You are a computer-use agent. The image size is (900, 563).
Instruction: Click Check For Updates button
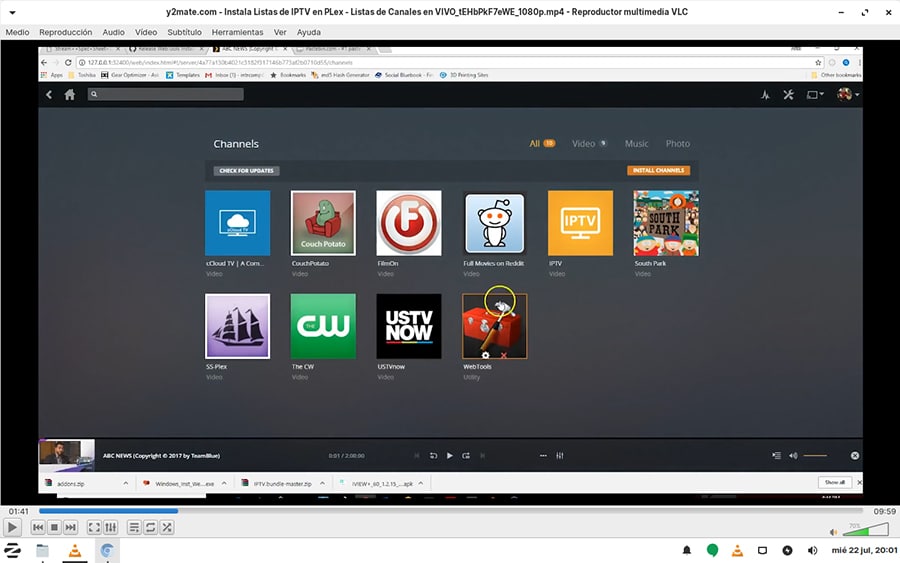246,170
